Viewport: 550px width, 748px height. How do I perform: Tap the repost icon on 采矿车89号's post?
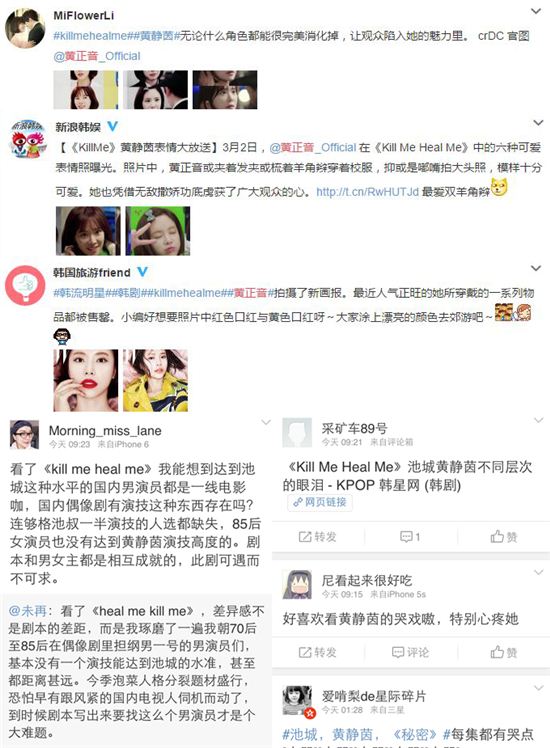[x=317, y=537]
